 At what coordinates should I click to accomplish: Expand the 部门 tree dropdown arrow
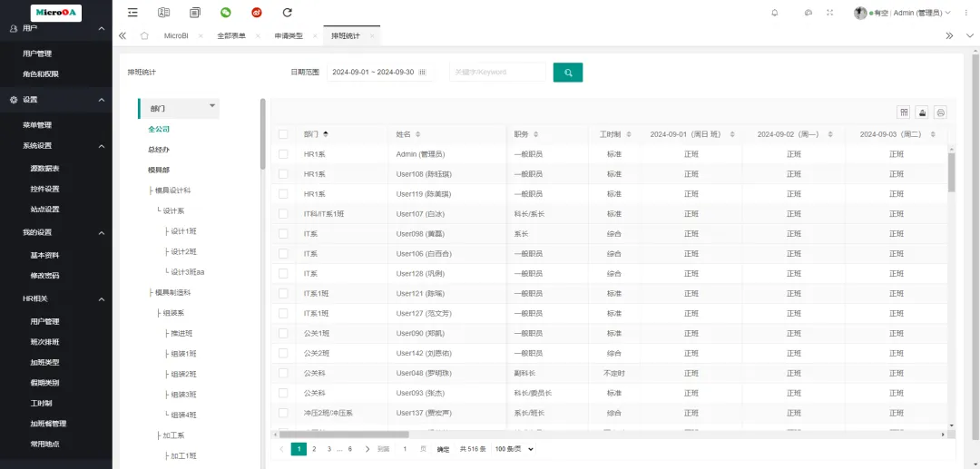(213, 106)
